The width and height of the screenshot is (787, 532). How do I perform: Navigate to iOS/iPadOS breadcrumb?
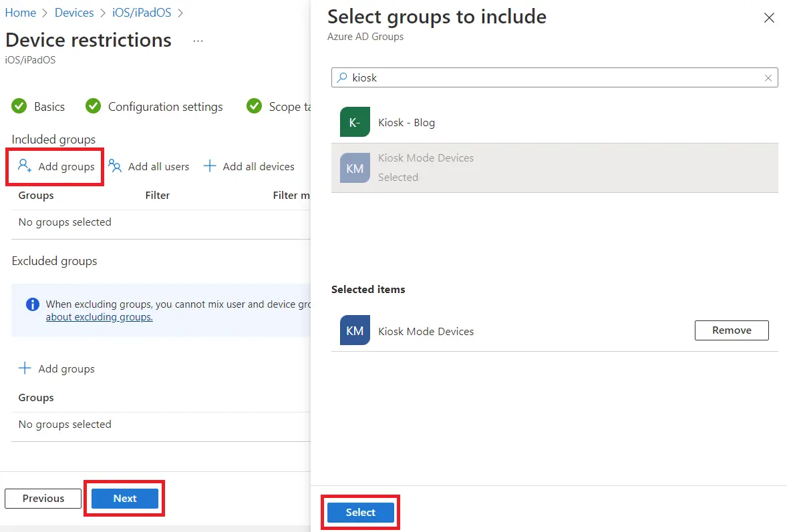(x=142, y=12)
